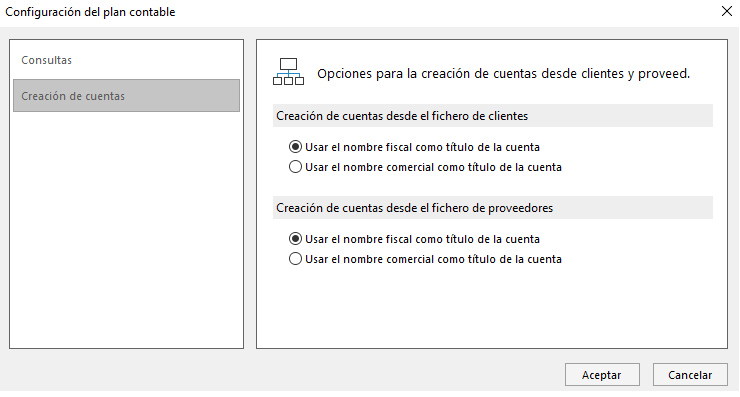Select the Creación de cuentas section
This screenshot has height=397, width=740.
click(x=126, y=96)
